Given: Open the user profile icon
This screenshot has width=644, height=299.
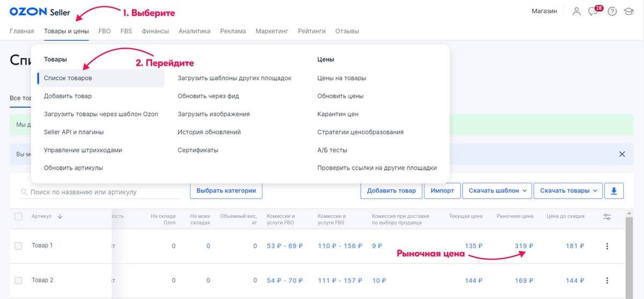Looking at the screenshot, I should (x=576, y=11).
